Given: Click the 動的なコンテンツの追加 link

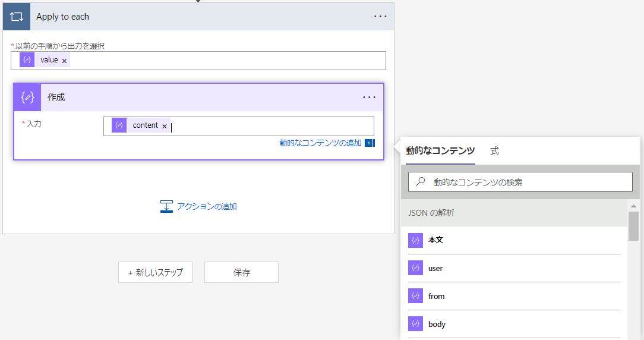Looking at the screenshot, I should click(x=320, y=143).
